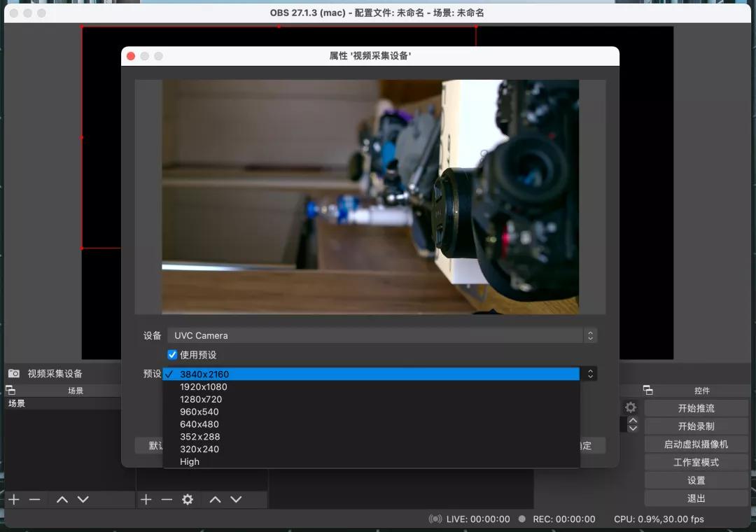Pick the High preset entry
756x532 pixels.
tap(190, 461)
